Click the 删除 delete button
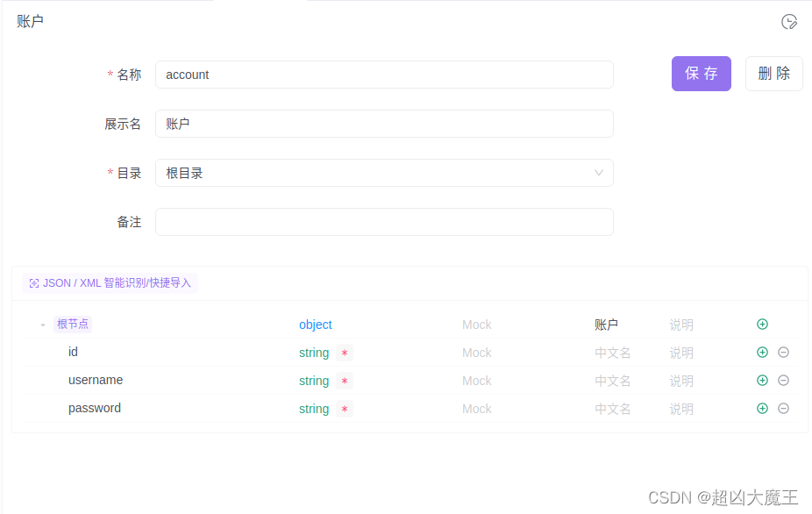812x514 pixels. click(x=774, y=74)
